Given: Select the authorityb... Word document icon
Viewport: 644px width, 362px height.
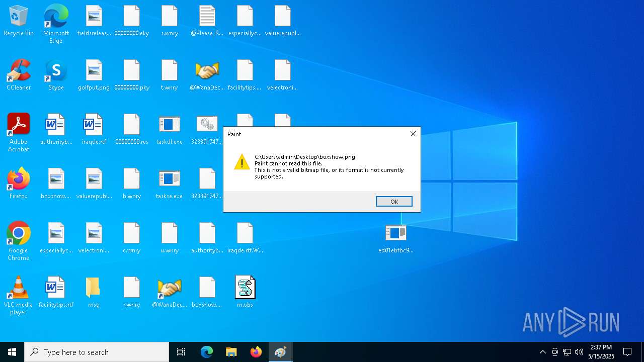Looking at the screenshot, I should pos(56,130).
